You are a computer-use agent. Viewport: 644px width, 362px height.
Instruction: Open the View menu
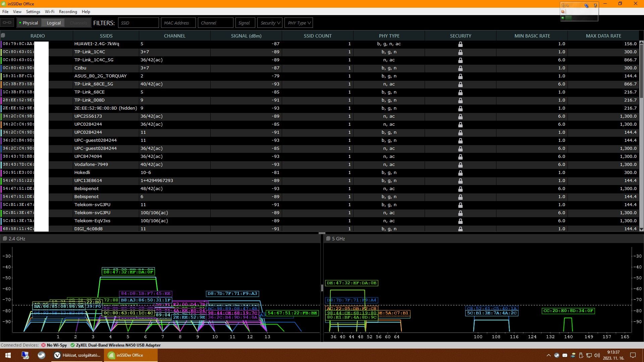17,11
